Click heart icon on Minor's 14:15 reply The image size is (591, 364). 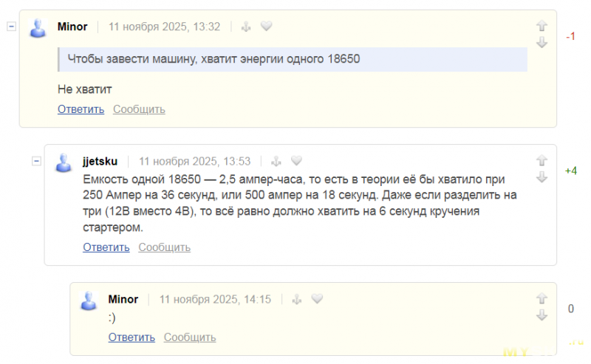317,299
